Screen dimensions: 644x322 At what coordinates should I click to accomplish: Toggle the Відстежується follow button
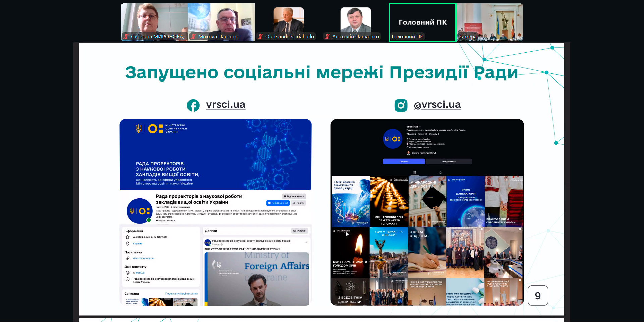click(294, 196)
